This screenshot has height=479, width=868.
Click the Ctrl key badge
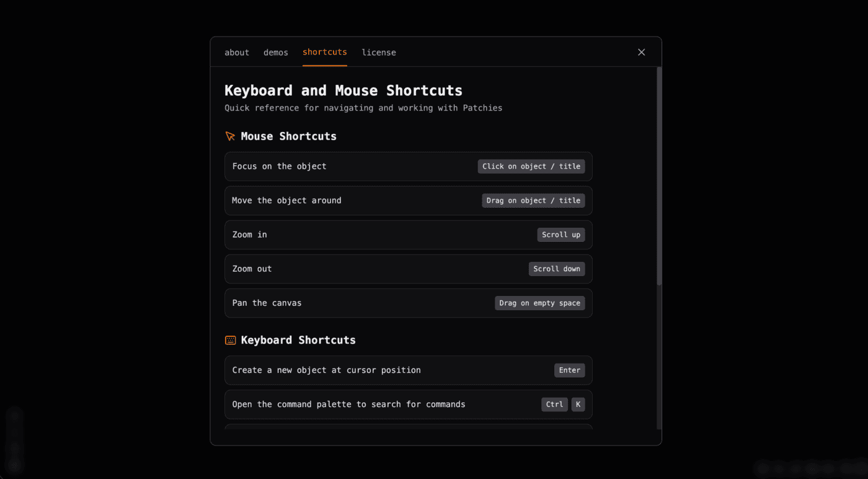[554, 404]
